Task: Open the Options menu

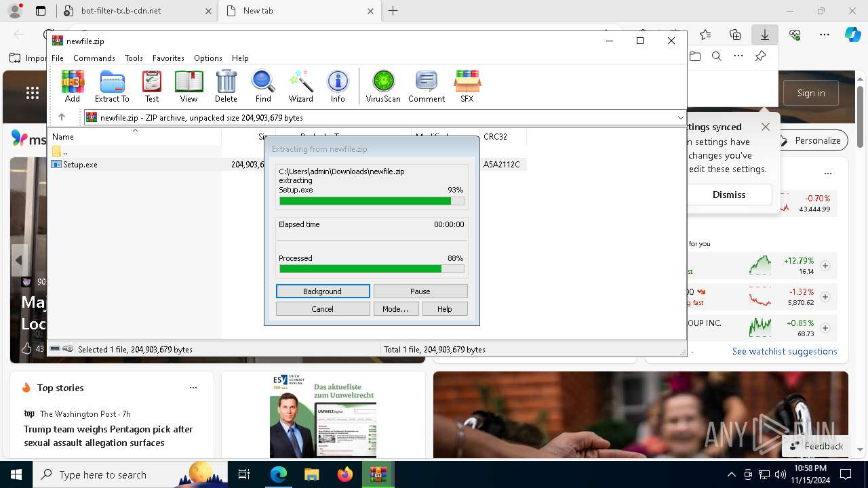Action: pyautogui.click(x=208, y=58)
